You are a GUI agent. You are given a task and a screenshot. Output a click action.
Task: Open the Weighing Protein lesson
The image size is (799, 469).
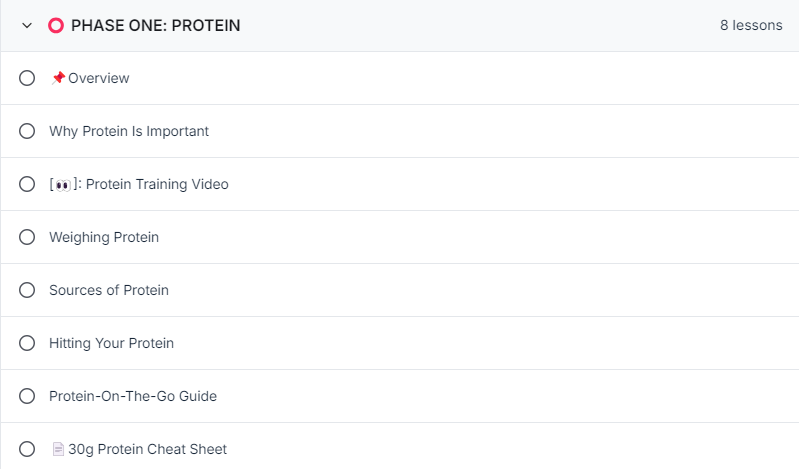point(104,237)
